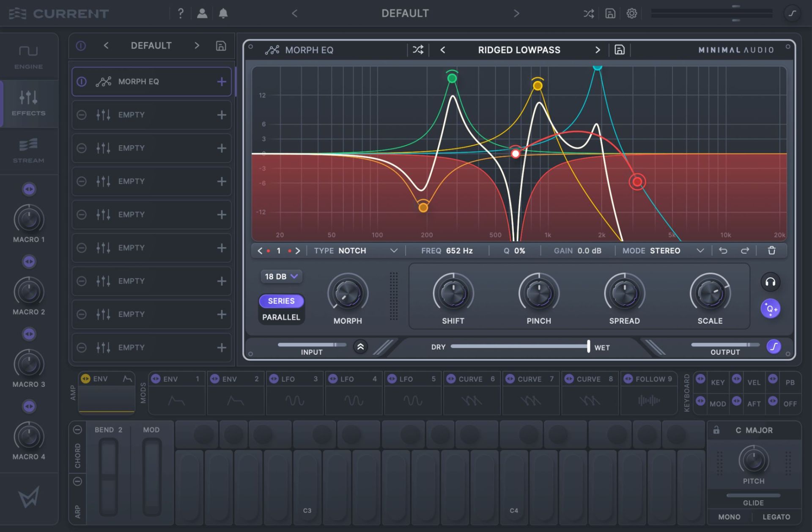Click the LEGATO button
Image resolution: width=812 pixels, height=532 pixels.
pos(776,517)
